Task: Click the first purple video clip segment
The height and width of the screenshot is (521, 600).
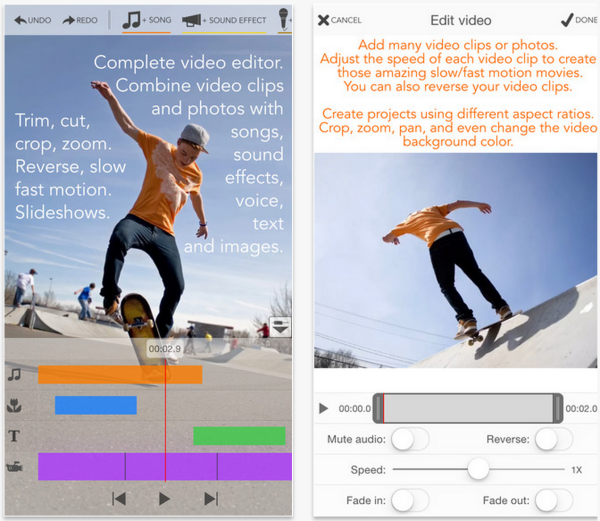Action: [x=82, y=466]
